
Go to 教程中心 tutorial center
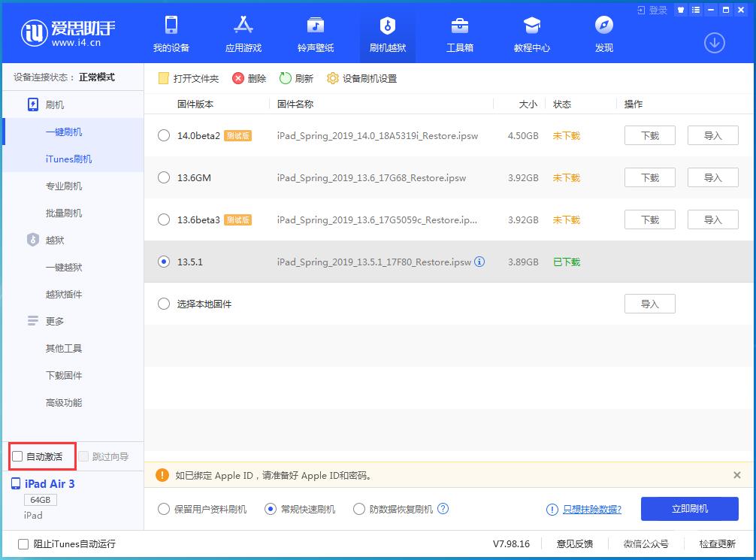click(x=531, y=34)
